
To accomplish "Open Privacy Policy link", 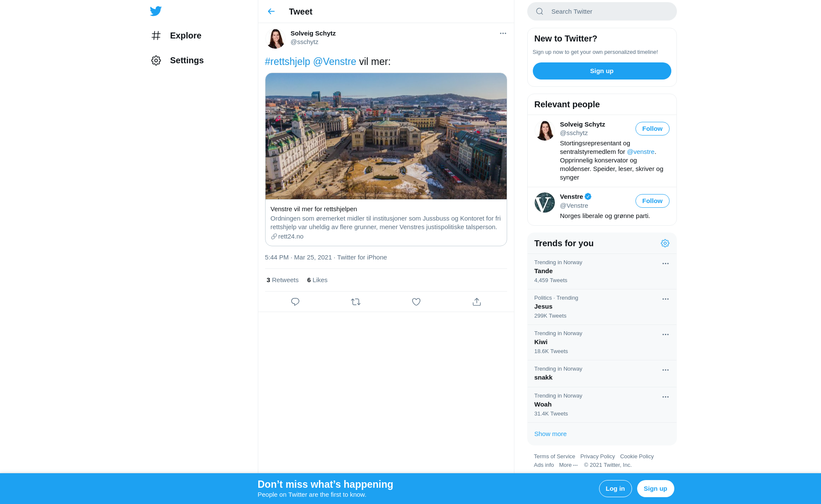I will coord(597,457).
